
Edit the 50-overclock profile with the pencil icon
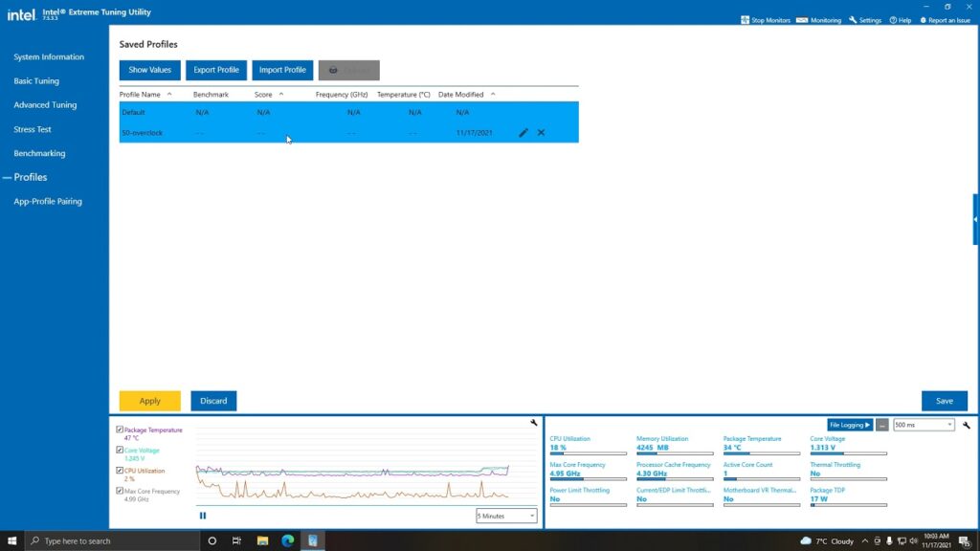pyautogui.click(x=523, y=132)
